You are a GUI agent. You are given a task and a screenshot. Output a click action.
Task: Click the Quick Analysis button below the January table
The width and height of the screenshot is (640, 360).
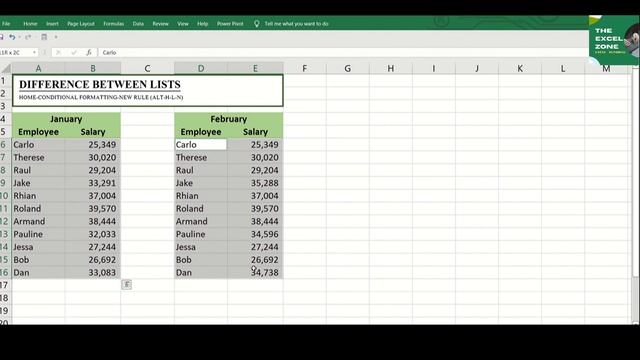point(127,284)
